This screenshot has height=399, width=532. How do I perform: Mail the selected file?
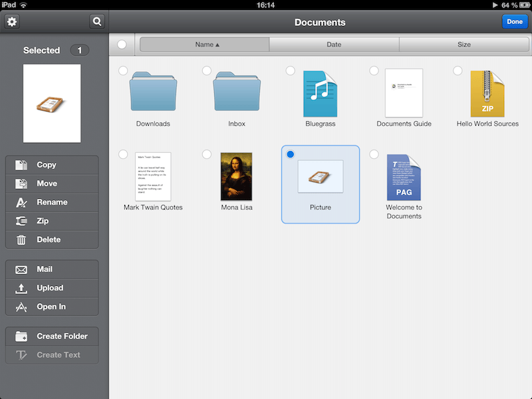tap(51, 269)
